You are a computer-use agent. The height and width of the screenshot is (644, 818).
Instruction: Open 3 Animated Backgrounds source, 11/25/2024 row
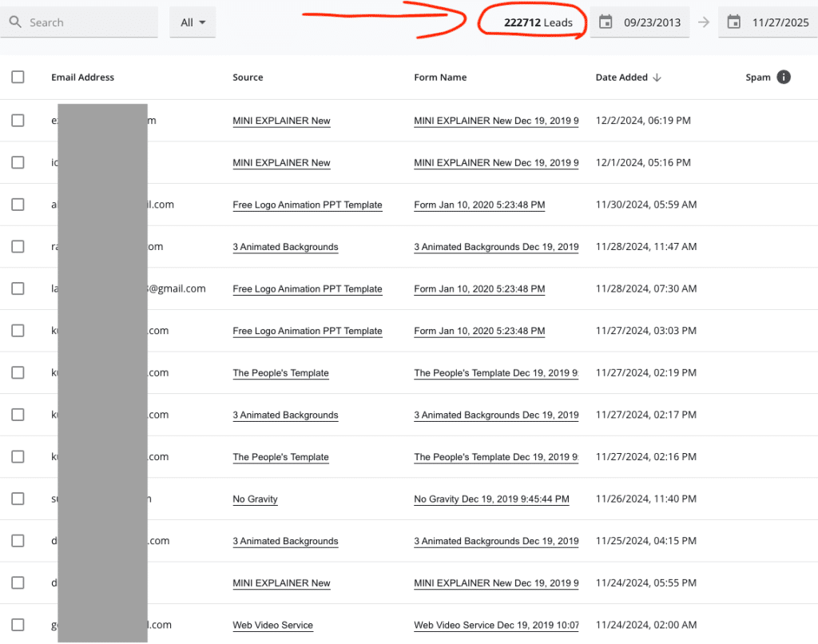pos(285,541)
